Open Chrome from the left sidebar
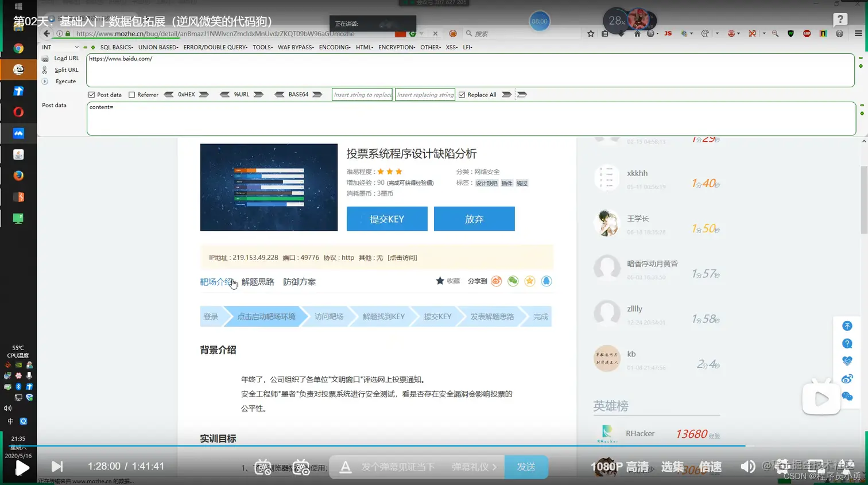This screenshot has width=868, height=485. pos(18,49)
